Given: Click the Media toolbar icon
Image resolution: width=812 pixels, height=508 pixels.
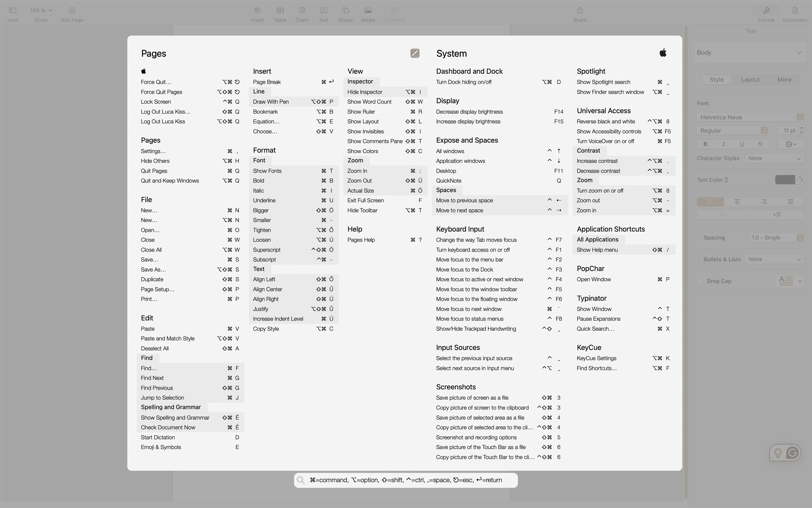Looking at the screenshot, I should 368,10.
